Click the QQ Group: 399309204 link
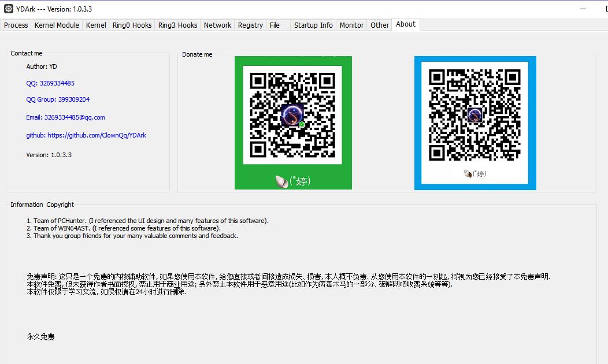The height and width of the screenshot is (364, 608). click(x=58, y=99)
